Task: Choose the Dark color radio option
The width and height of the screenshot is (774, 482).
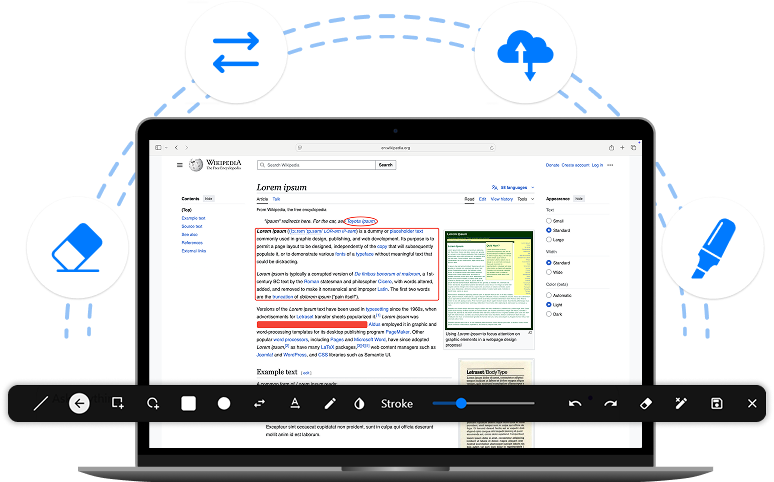Action: [549, 314]
